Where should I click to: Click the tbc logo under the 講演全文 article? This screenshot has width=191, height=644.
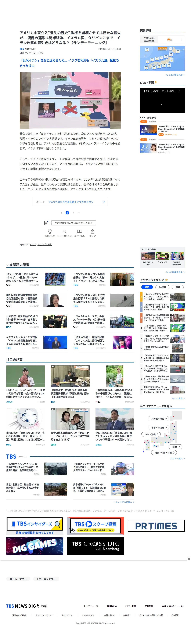pos(53,402)
